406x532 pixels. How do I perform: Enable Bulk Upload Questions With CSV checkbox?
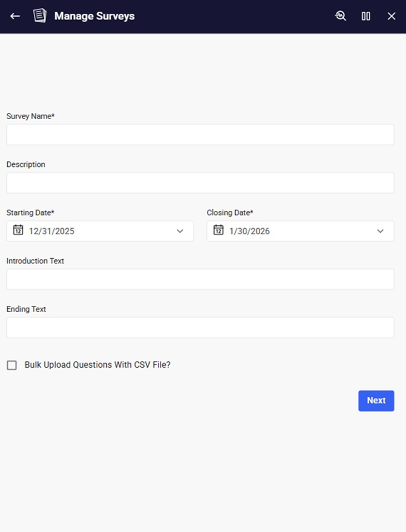12,365
